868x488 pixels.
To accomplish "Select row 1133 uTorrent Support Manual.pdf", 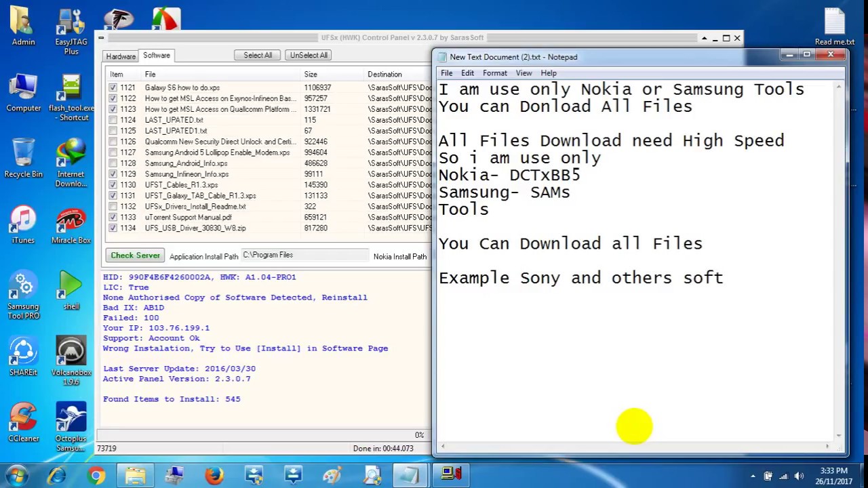I will (269, 218).
